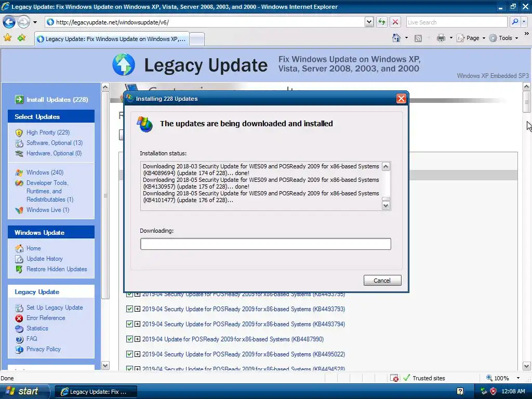The image size is (532, 399).
Task: Expand details for KB4493793 update
Action: point(137,309)
